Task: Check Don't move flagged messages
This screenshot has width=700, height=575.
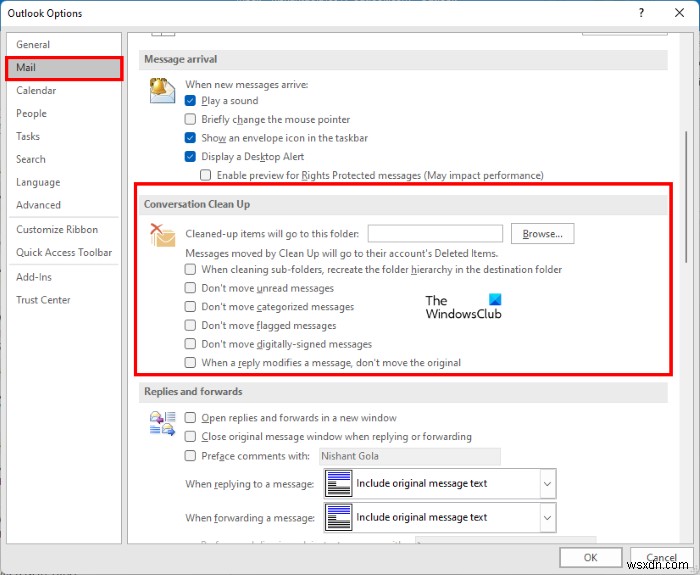Action: tap(190, 325)
